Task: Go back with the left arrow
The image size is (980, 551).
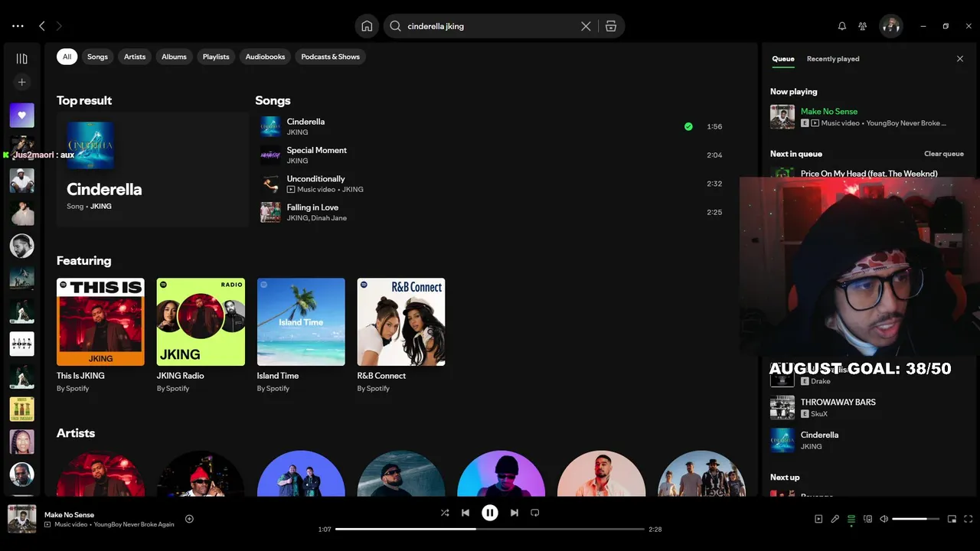Action: [x=42, y=26]
